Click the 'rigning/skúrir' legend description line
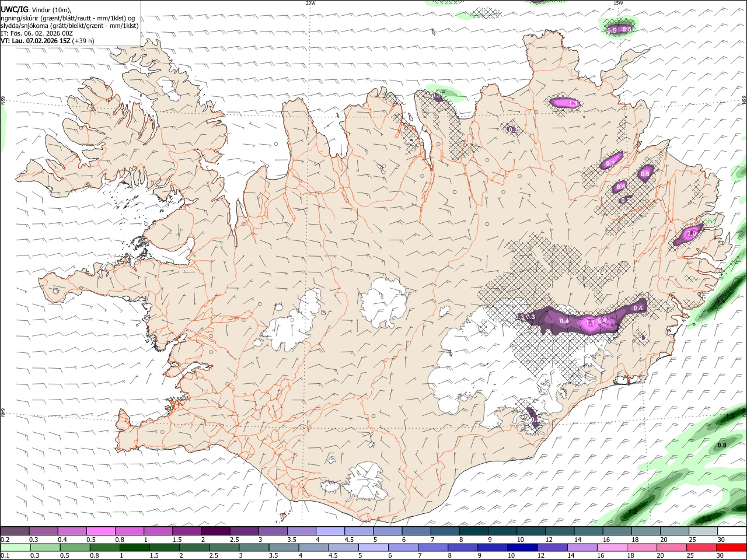The height and width of the screenshot is (560, 747). click(x=68, y=18)
